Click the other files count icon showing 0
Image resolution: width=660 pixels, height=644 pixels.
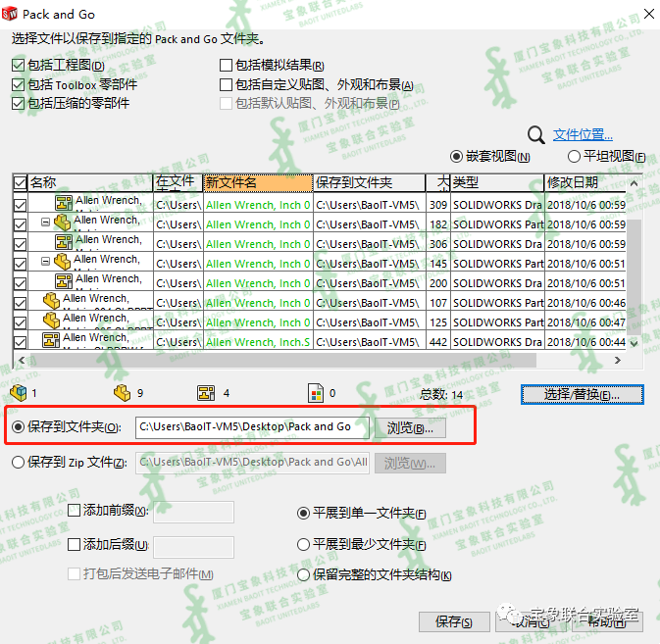[x=316, y=393]
